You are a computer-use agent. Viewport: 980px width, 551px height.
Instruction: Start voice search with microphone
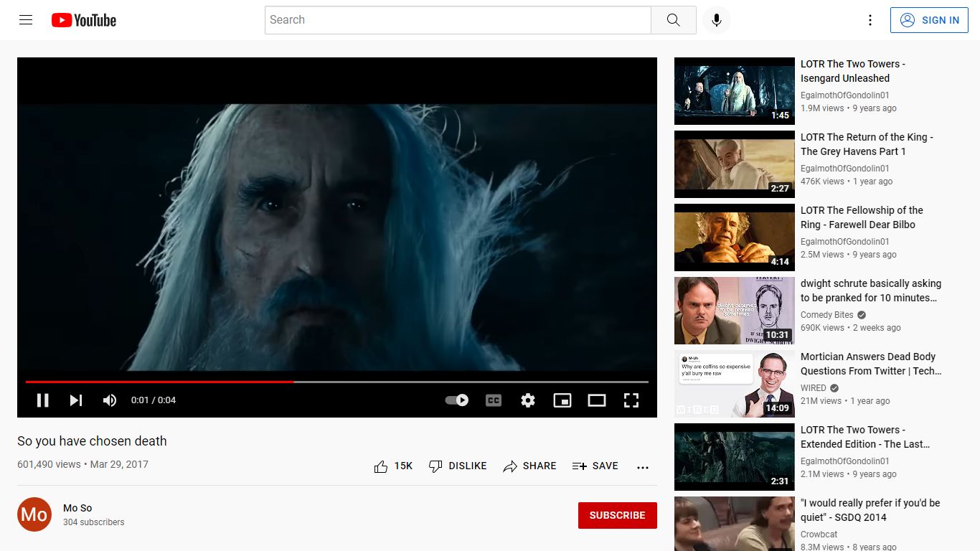(x=716, y=20)
